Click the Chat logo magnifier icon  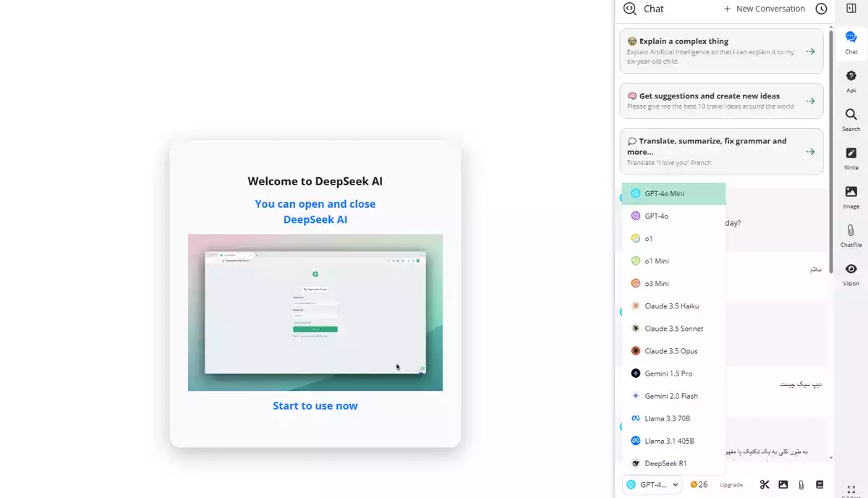[x=629, y=9]
